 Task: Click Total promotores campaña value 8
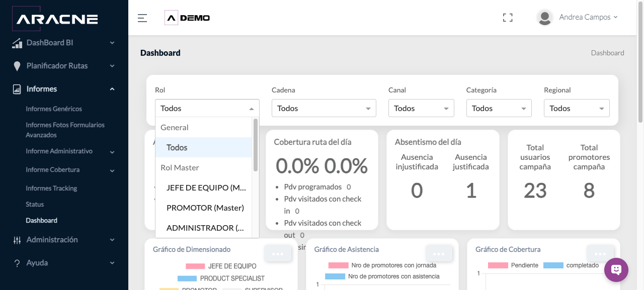[589, 191]
